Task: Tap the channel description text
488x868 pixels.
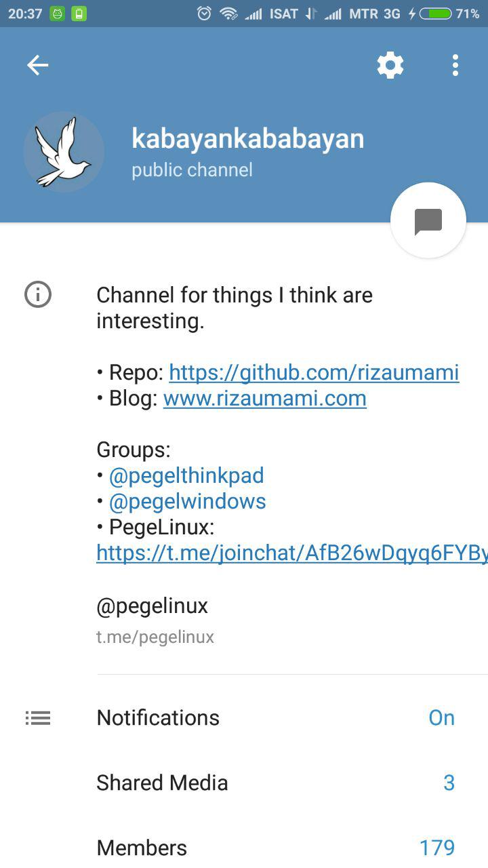Action: click(x=235, y=308)
